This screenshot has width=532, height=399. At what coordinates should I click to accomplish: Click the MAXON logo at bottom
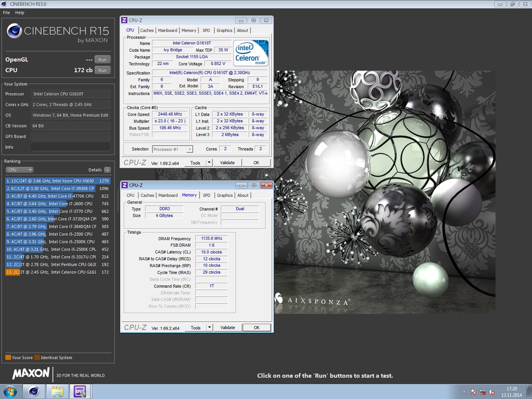(x=31, y=374)
